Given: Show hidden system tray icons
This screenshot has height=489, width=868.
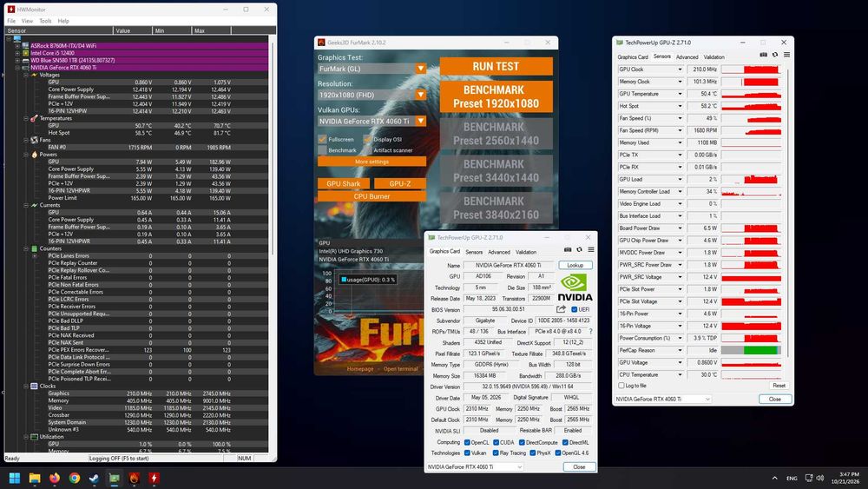Looking at the screenshot, I should pyautogui.click(x=774, y=478).
